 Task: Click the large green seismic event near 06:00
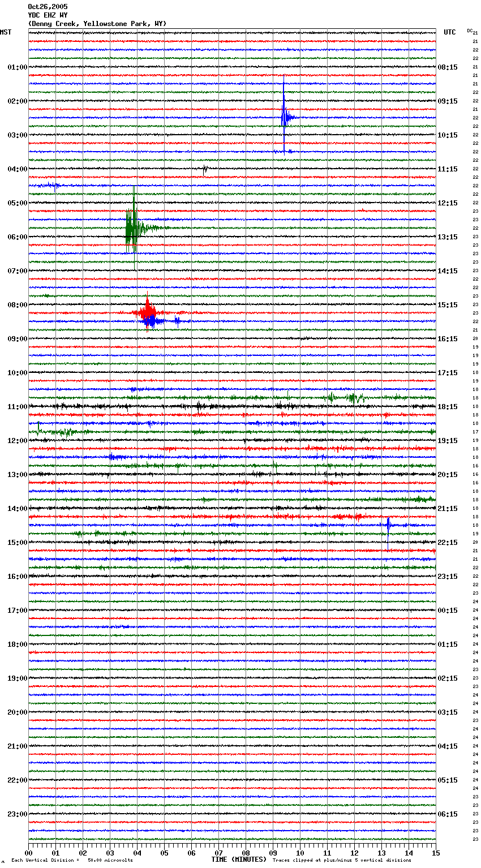pyautogui.click(x=134, y=227)
